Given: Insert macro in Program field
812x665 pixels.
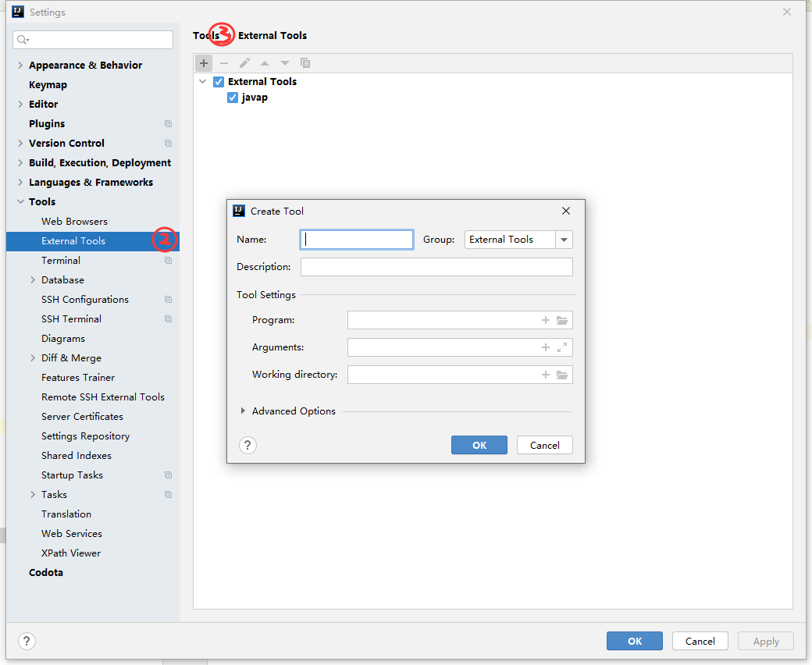Looking at the screenshot, I should tap(546, 320).
